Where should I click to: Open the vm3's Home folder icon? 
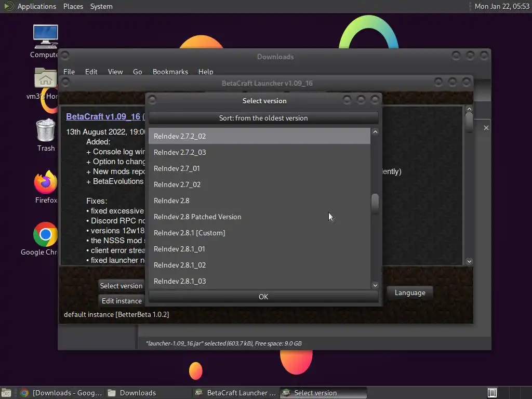(46, 84)
